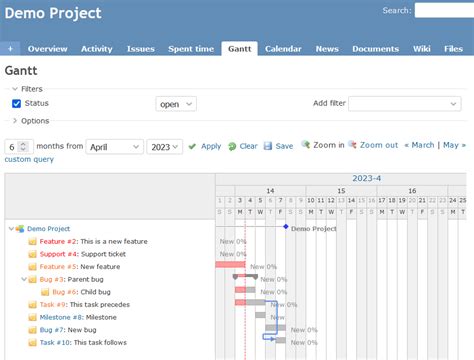Screen dimensions: 474x360
Task: Open the Demo Project link in tree
Action: coord(49,229)
